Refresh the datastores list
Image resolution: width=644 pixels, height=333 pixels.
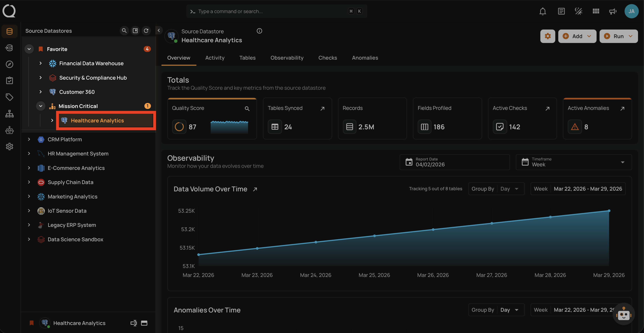(x=146, y=30)
